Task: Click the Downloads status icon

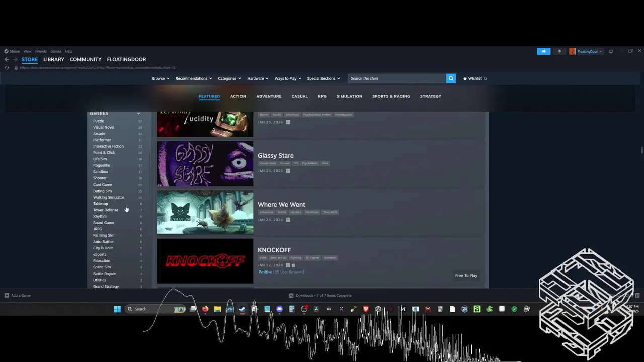Action: coord(291,295)
